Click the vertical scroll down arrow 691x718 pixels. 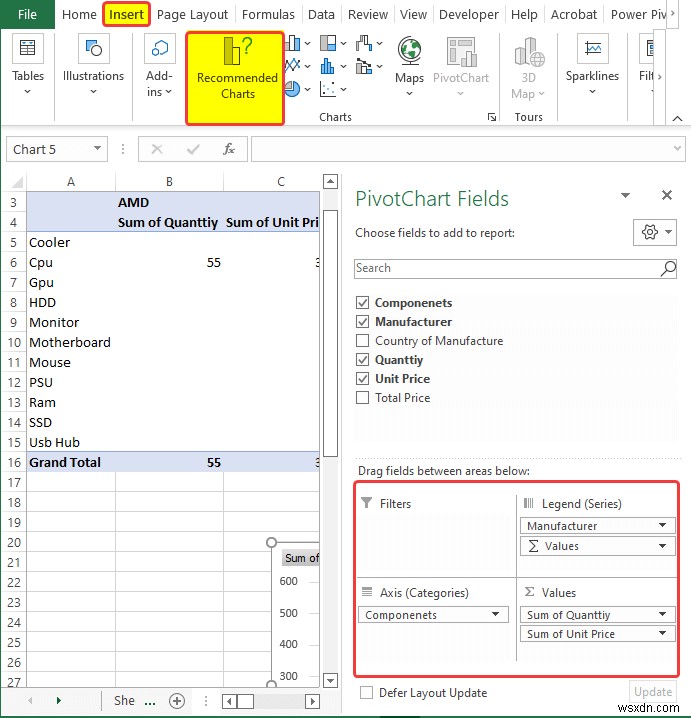[331, 680]
